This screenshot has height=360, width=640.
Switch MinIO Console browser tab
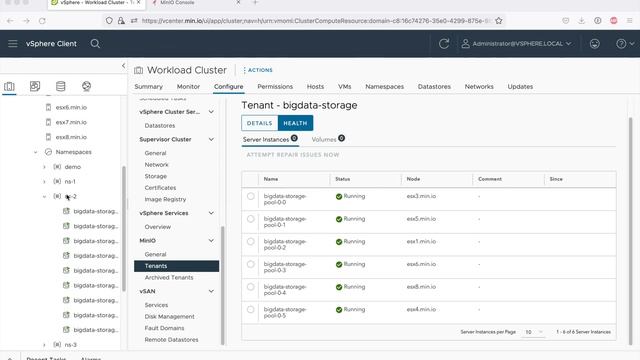pyautogui.click(x=196, y=3)
